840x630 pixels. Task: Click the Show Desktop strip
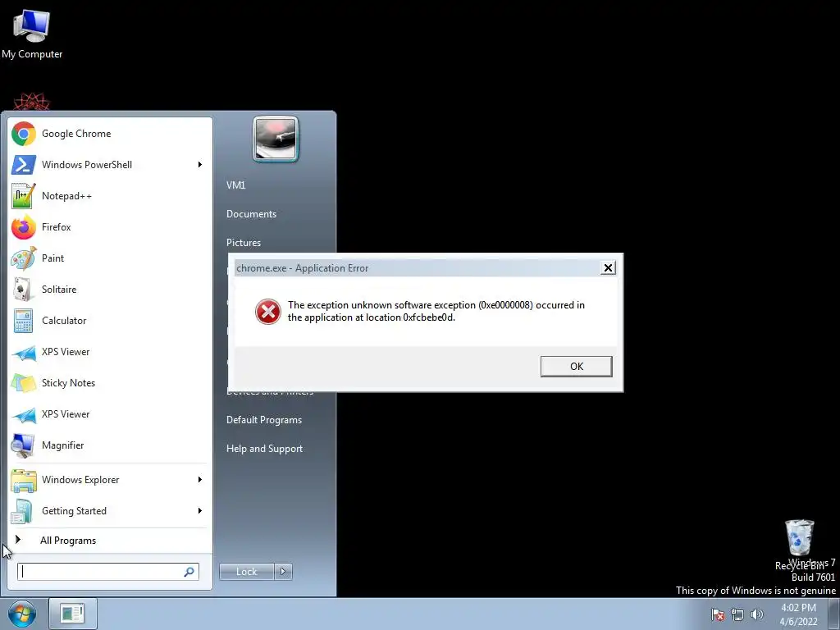tap(834, 614)
